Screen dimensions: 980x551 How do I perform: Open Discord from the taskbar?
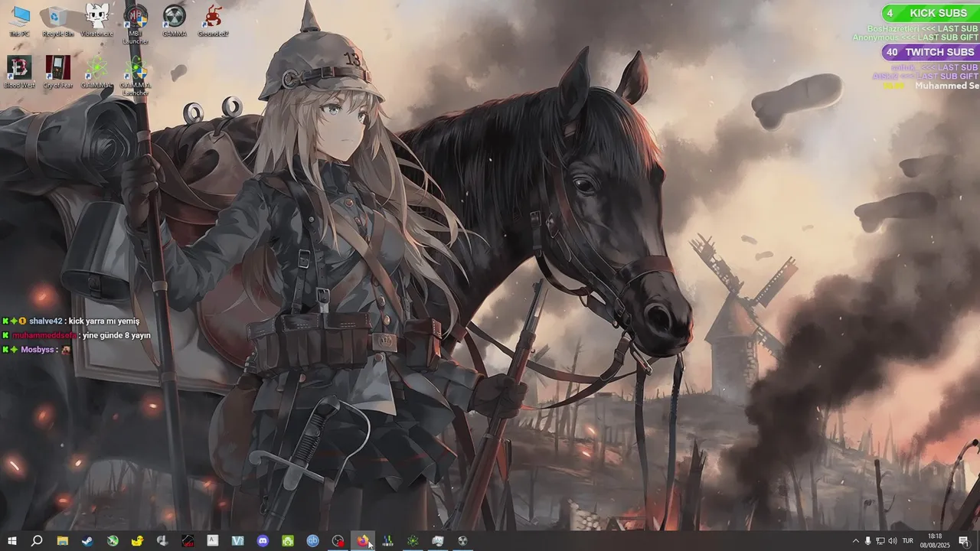[x=263, y=541]
